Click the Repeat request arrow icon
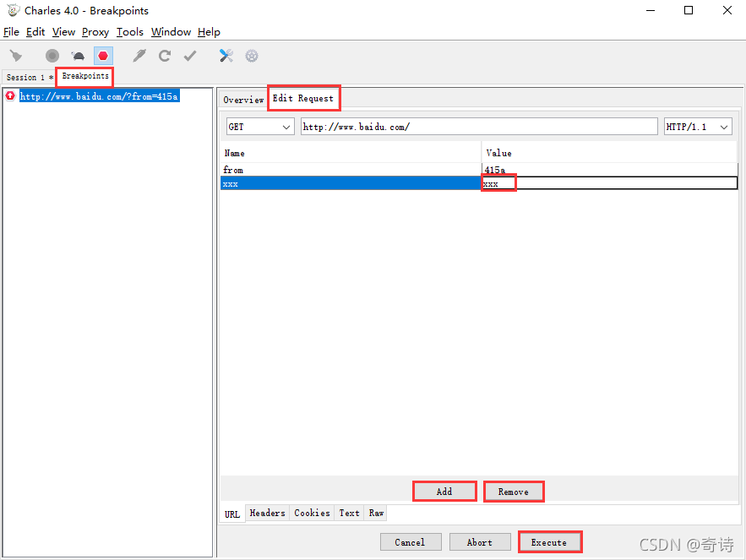Image resolution: width=746 pixels, height=560 pixels. (x=165, y=56)
